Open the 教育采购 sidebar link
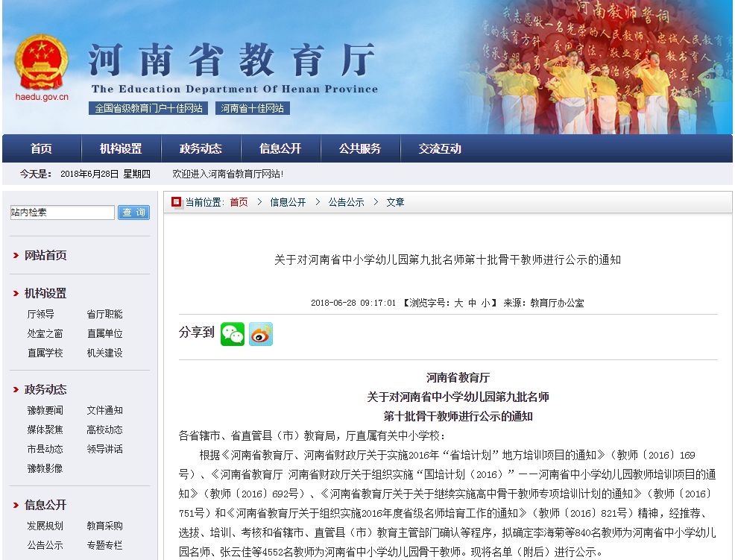 coord(104,526)
